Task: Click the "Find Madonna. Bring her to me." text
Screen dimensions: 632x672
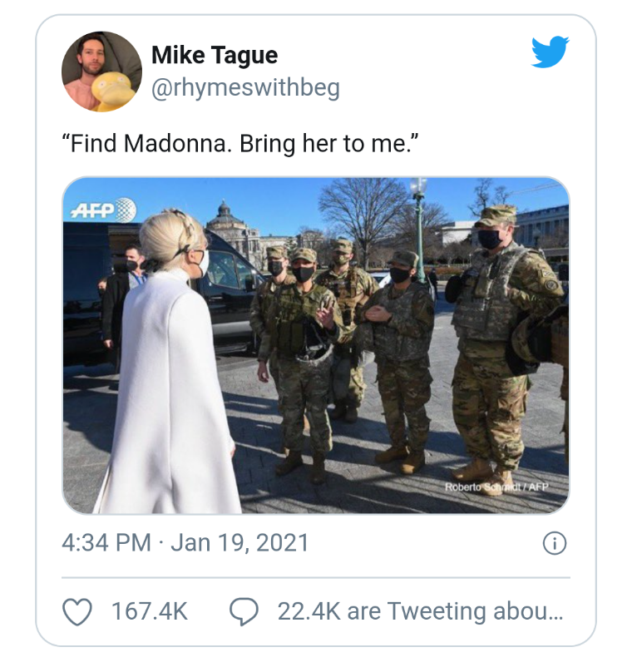Action: coord(239,143)
